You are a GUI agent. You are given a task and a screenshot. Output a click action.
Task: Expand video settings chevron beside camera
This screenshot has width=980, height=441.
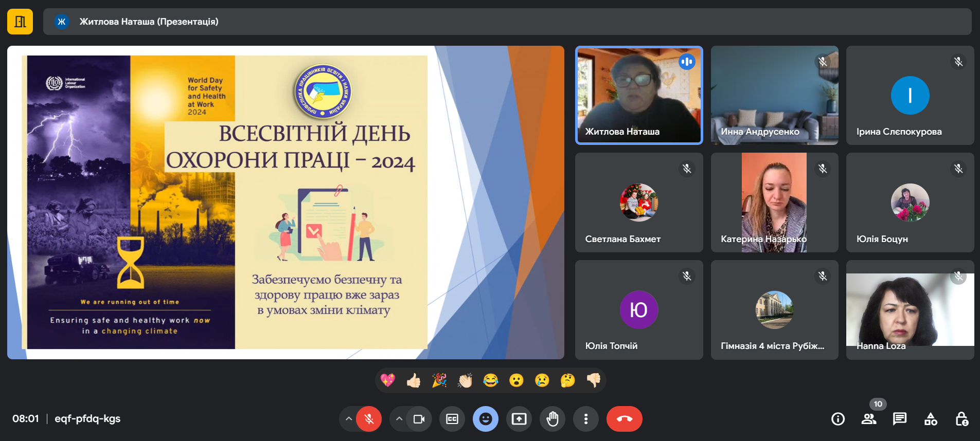tap(399, 419)
